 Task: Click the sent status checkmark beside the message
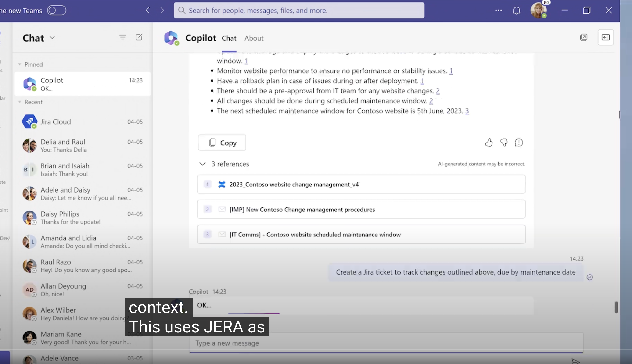pos(589,277)
